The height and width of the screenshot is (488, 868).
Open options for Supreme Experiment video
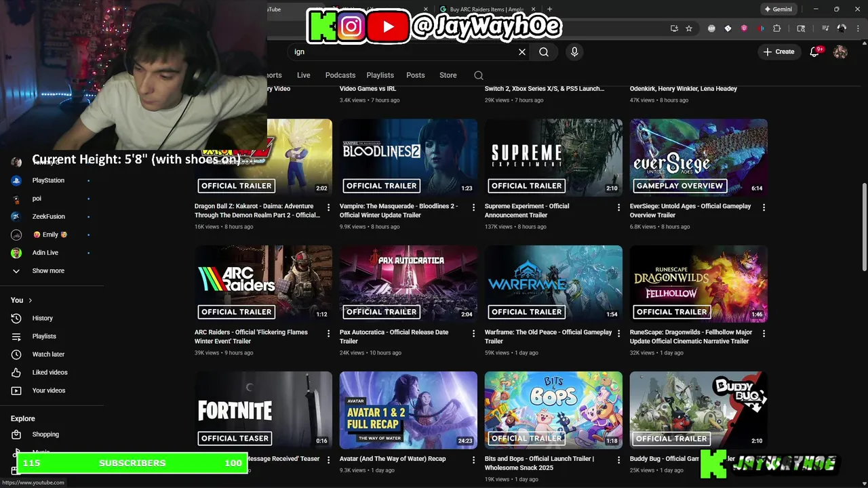pyautogui.click(x=618, y=207)
